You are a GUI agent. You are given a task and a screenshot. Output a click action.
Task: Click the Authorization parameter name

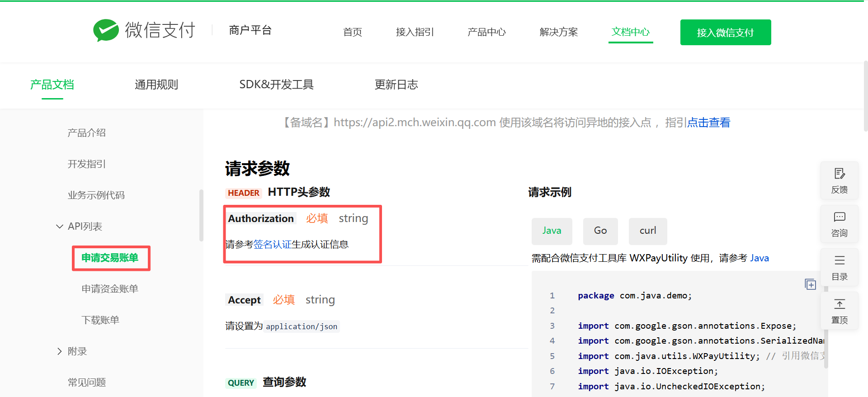261,218
